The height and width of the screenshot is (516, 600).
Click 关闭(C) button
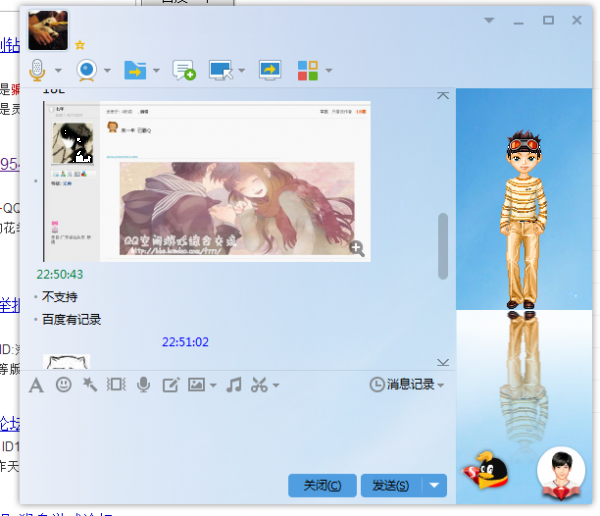point(322,485)
